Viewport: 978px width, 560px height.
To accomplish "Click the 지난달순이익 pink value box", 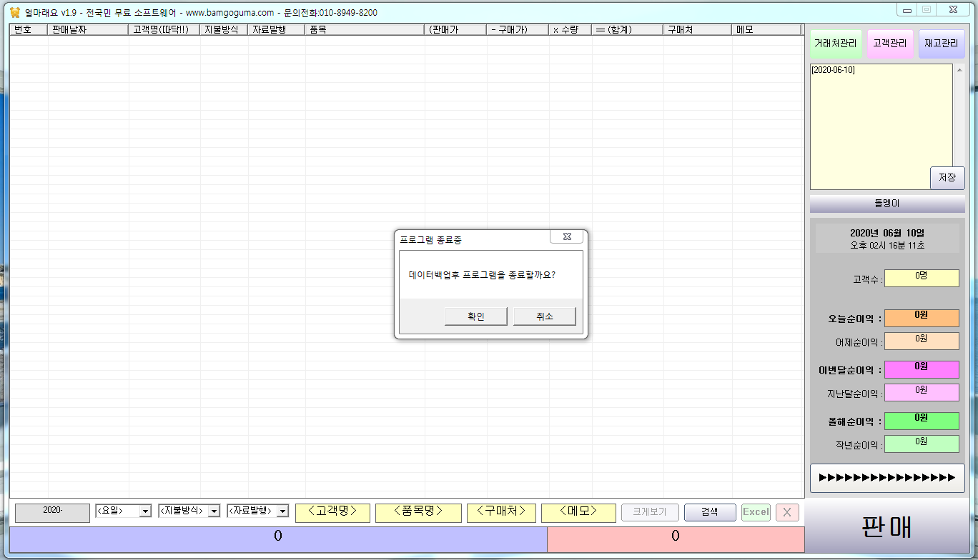I will click(x=922, y=392).
